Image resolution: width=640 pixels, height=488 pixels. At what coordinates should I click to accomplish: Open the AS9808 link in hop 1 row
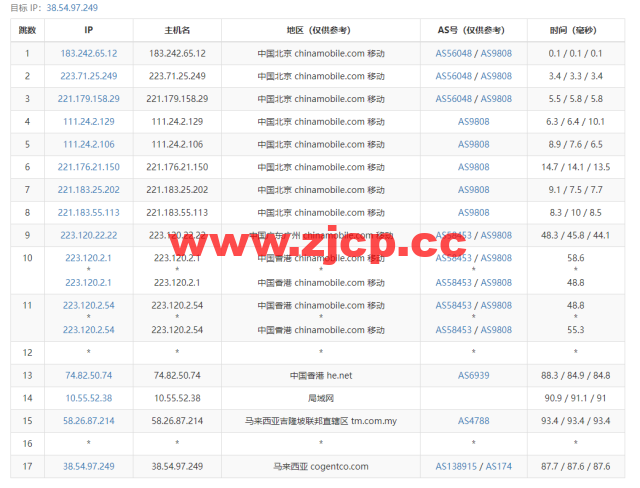point(496,53)
